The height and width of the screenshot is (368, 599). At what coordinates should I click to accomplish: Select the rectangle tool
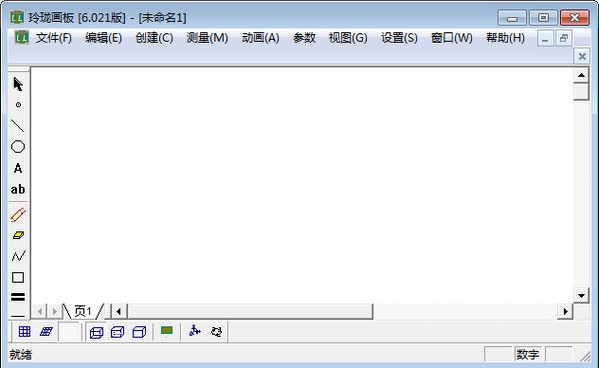(18, 277)
